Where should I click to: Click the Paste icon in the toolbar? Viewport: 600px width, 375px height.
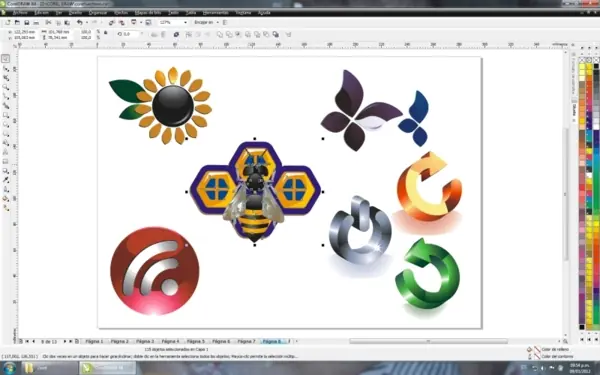(67, 23)
